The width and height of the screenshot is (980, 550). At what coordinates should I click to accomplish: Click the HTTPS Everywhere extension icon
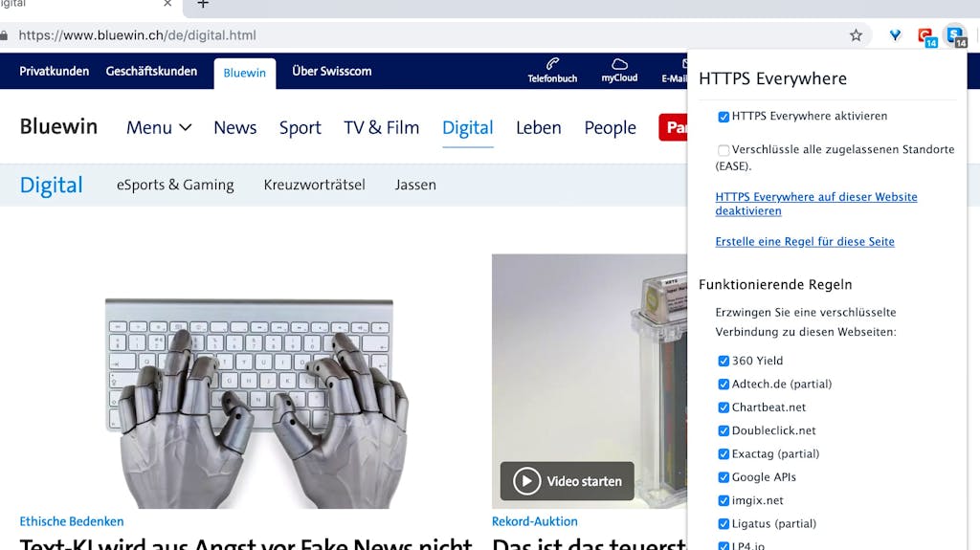pos(956,36)
